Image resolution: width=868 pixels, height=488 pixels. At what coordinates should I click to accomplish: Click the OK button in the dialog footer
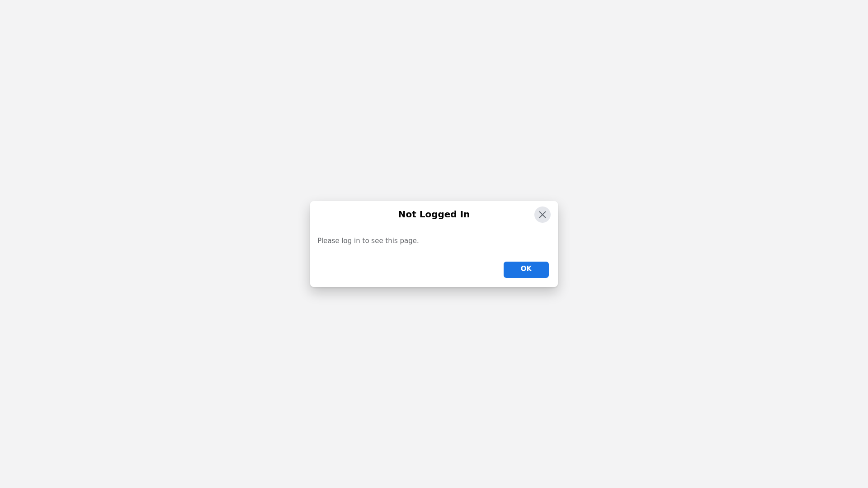tap(526, 269)
